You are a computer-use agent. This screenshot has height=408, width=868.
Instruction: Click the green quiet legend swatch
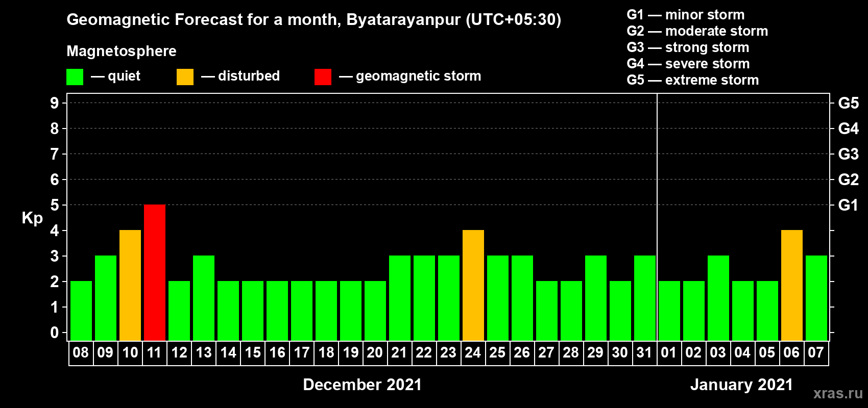(x=75, y=77)
